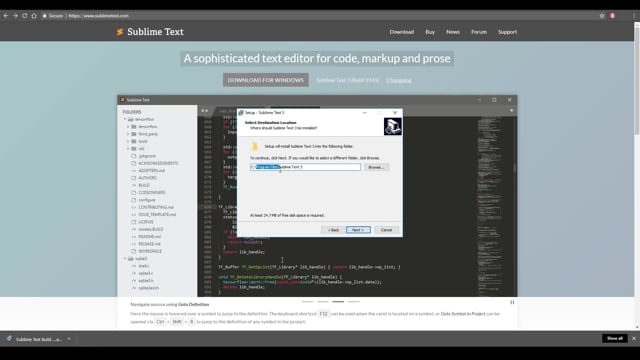Click the file icon beside AUTHORS
The height and width of the screenshot is (360, 640).
[133, 178]
